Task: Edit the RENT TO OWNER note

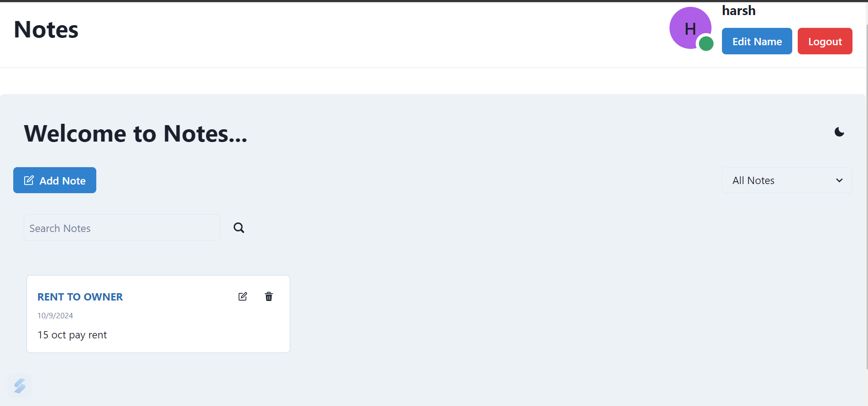Action: [x=243, y=297]
